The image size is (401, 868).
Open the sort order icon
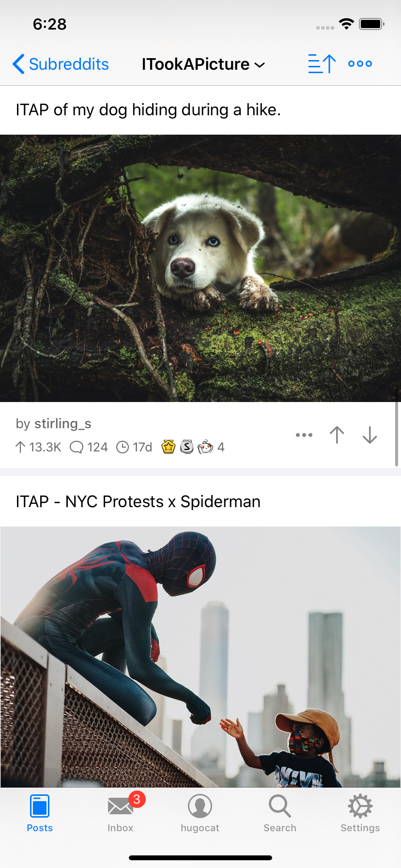(x=322, y=64)
